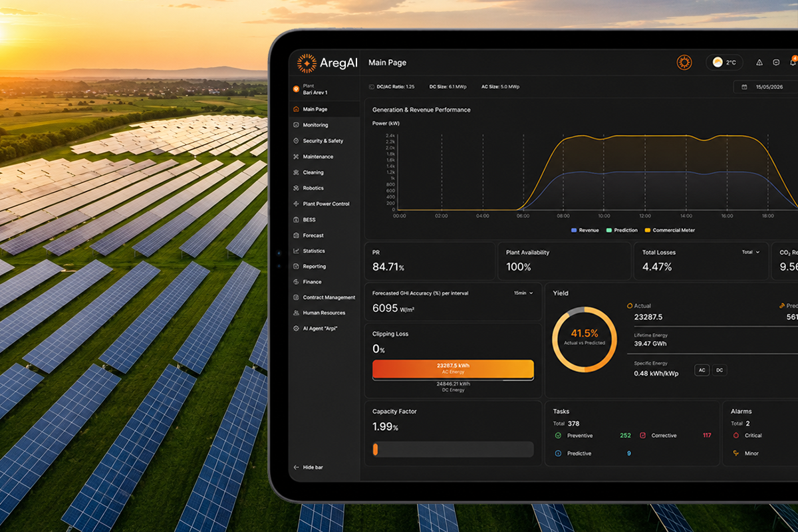Click the Predictive tasks blue icon
The image size is (798, 532).
point(558,454)
